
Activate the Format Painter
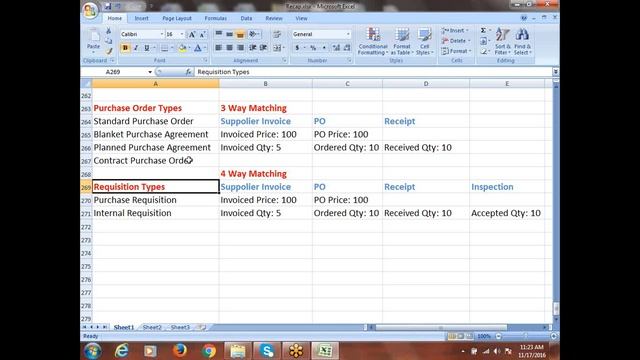tap(109, 51)
